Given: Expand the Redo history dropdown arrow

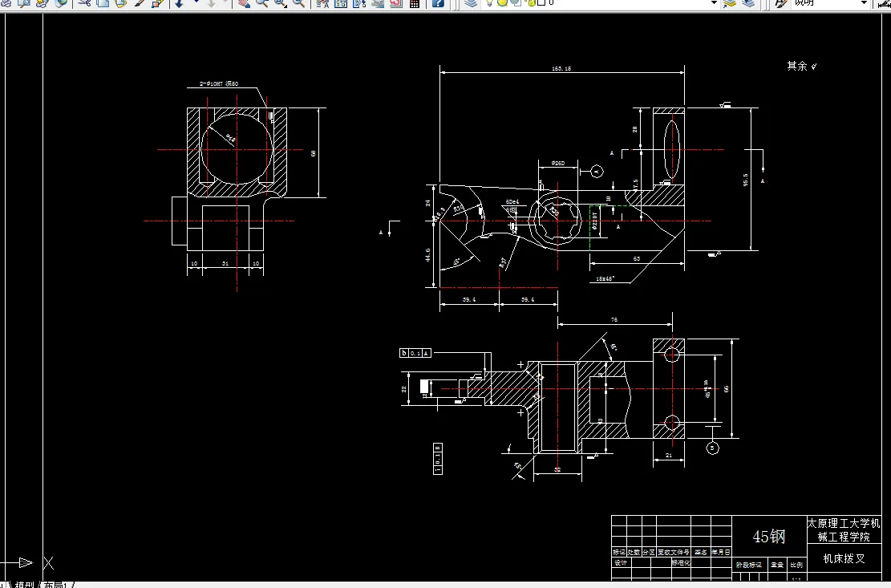Looking at the screenshot, I should [226, 2].
